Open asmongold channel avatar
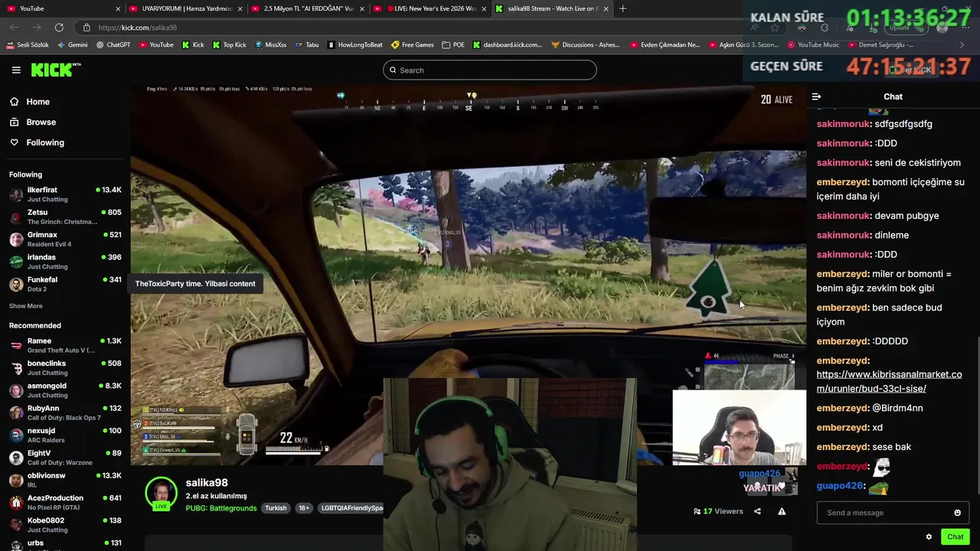Viewport: 980px width, 551px height. coord(16,390)
